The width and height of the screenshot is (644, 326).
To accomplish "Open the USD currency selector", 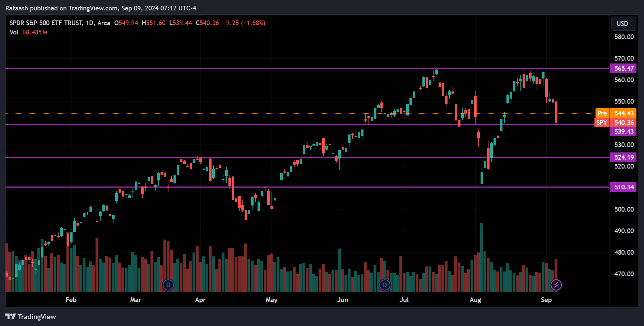I will [x=624, y=24].
